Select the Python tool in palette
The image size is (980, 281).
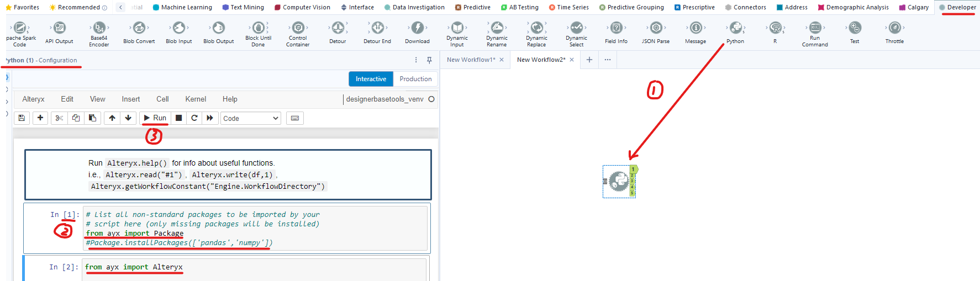click(735, 33)
